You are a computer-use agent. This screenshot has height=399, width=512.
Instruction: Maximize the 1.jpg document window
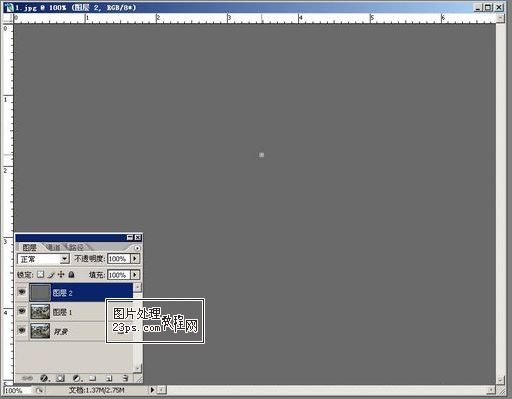click(488, 7)
